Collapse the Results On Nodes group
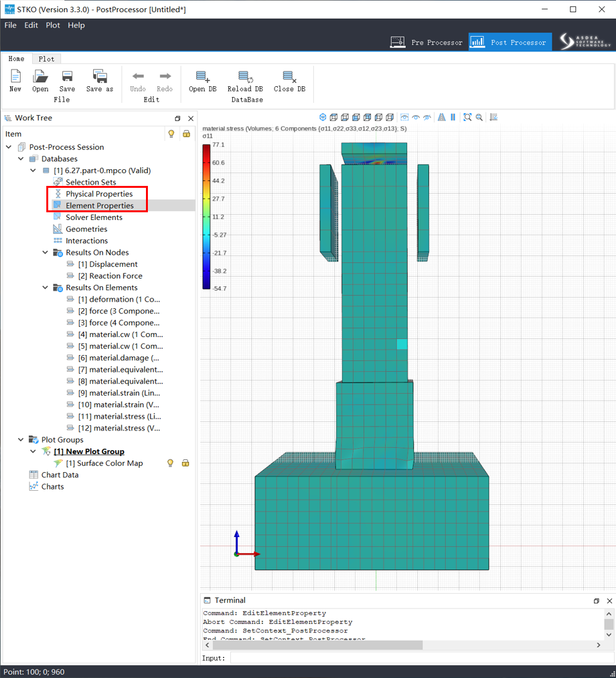The width and height of the screenshot is (616, 678). coord(45,253)
